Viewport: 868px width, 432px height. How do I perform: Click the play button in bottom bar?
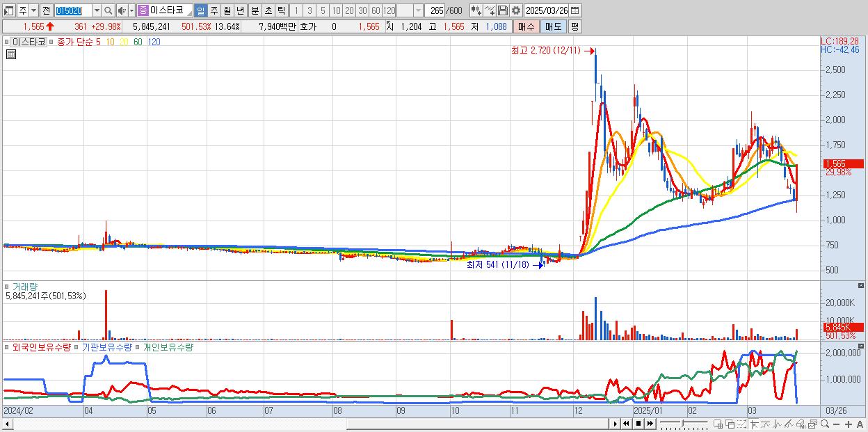click(x=616, y=424)
